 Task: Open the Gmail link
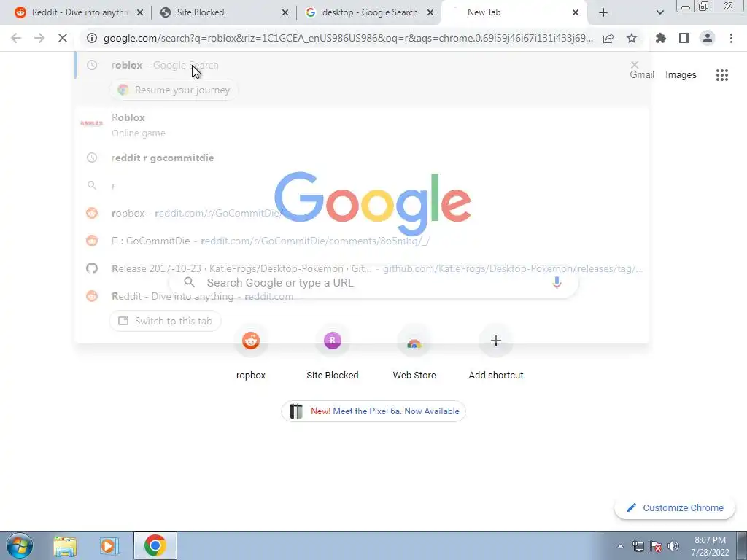[x=642, y=75]
